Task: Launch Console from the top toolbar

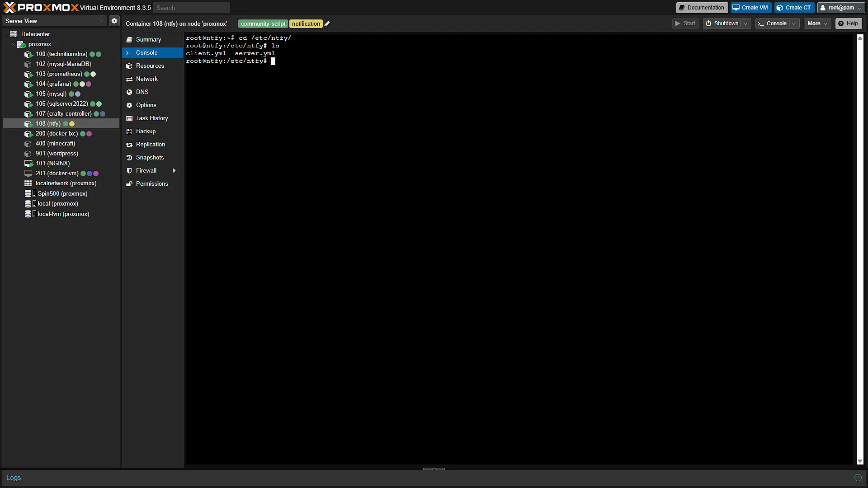Action: [773, 23]
